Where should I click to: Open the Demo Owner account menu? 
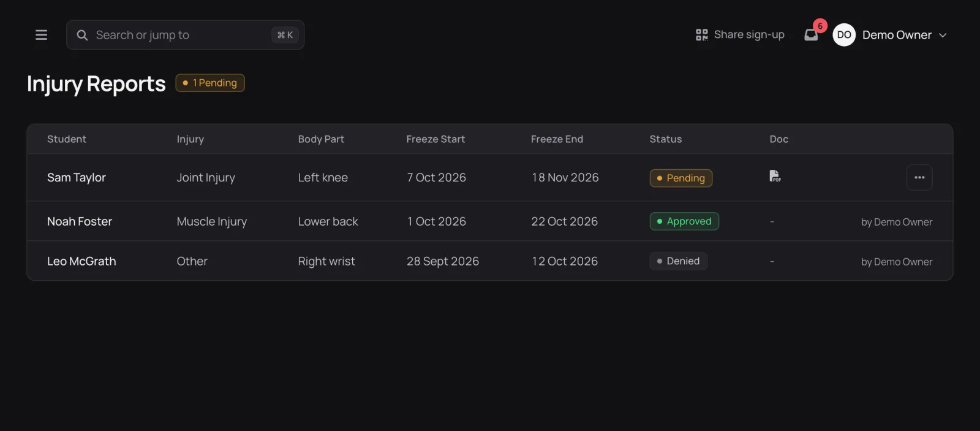(x=890, y=35)
